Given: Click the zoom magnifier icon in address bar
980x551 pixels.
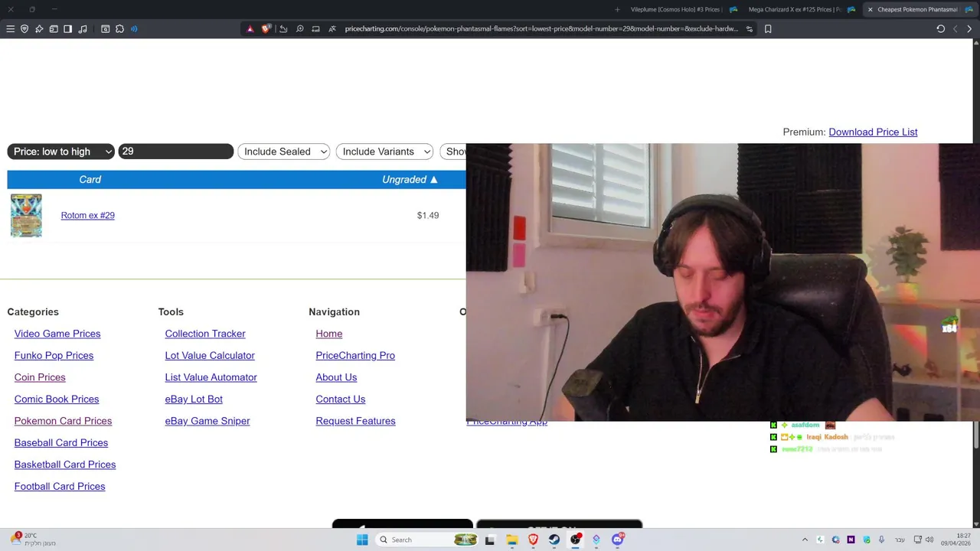Looking at the screenshot, I should pyautogui.click(x=299, y=29).
